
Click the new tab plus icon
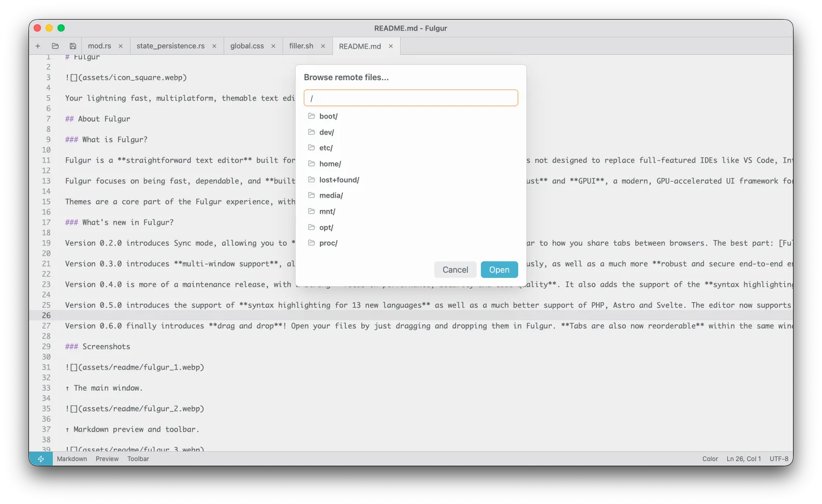point(38,46)
